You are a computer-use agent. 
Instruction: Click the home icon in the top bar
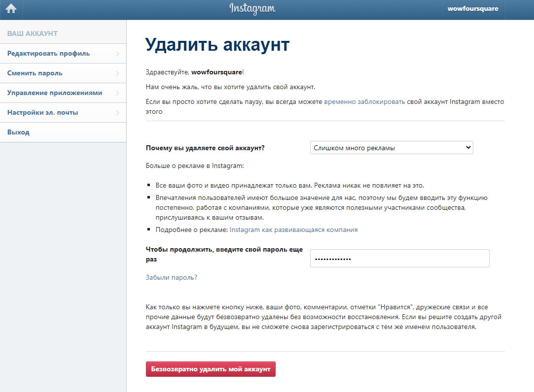(x=11, y=9)
